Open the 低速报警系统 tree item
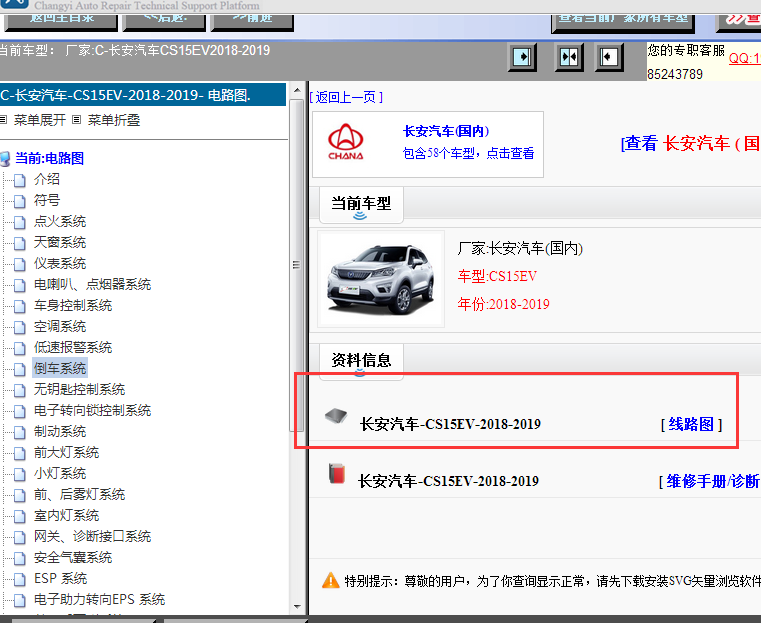This screenshot has height=623, width=761. coord(73,347)
